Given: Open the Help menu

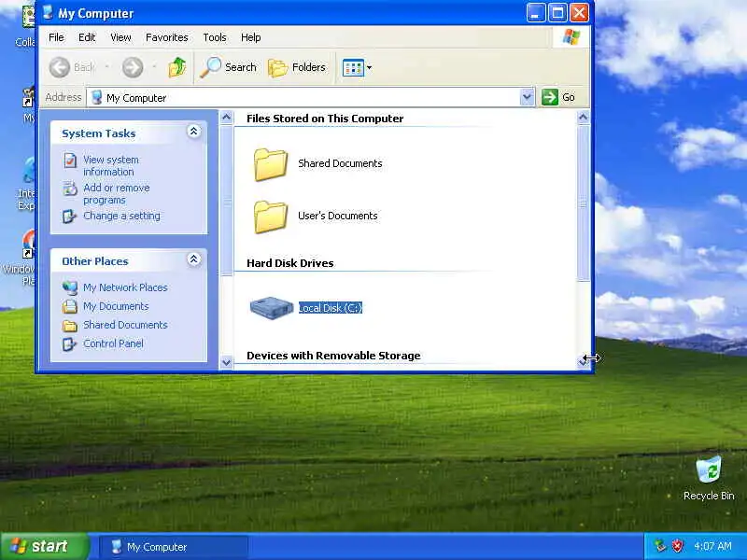Looking at the screenshot, I should coord(250,37).
